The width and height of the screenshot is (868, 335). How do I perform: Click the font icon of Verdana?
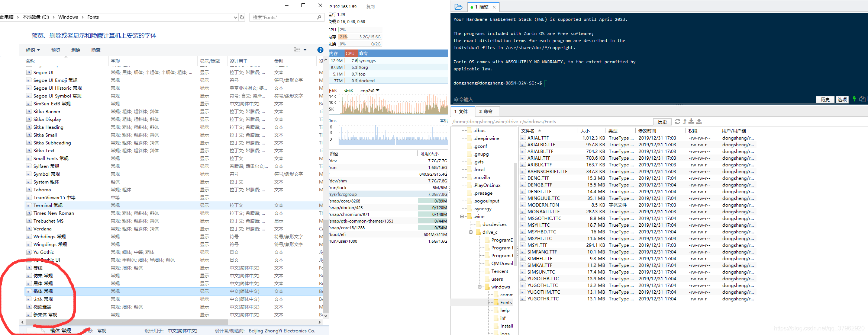(x=29, y=229)
